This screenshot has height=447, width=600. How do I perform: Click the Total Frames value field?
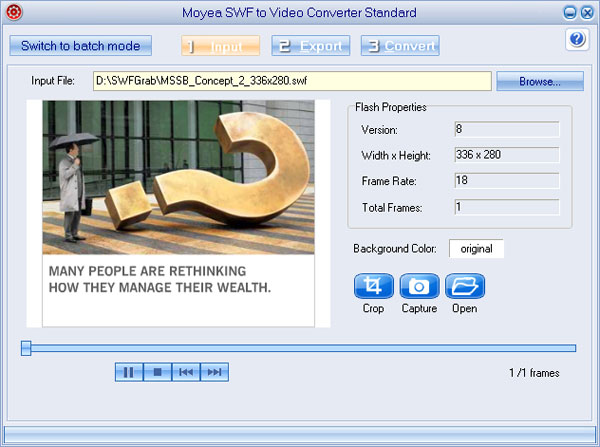pyautogui.click(x=507, y=207)
